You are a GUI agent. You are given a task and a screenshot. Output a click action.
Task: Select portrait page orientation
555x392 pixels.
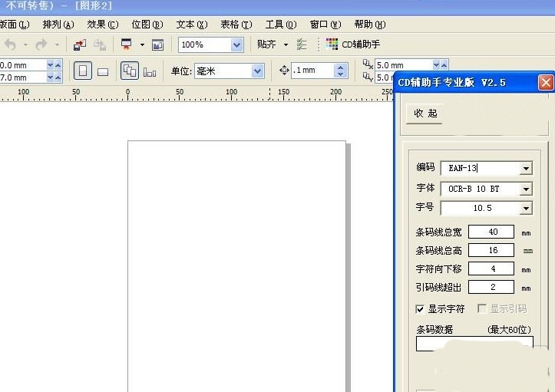click(82, 71)
